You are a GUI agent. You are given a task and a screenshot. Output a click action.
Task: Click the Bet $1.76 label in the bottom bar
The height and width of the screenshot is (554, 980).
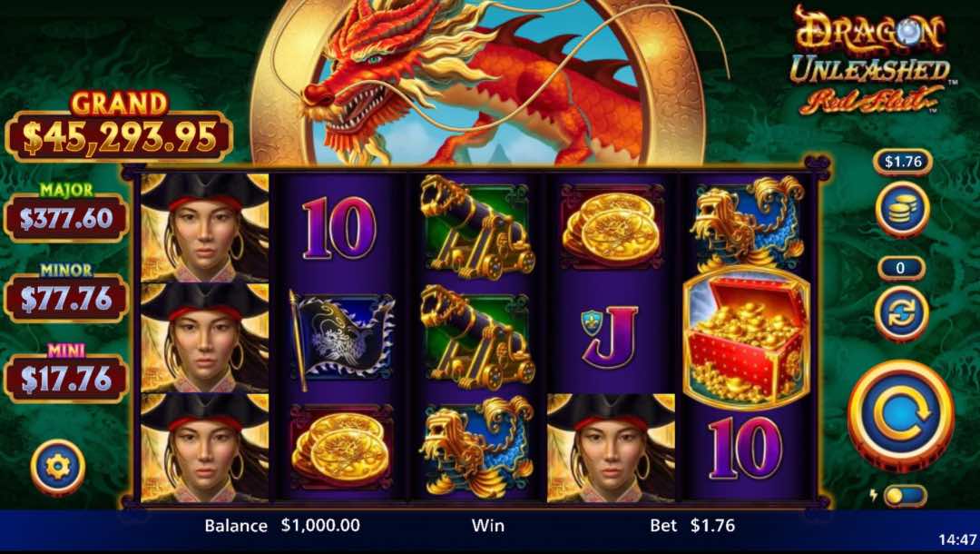pyautogui.click(x=692, y=525)
